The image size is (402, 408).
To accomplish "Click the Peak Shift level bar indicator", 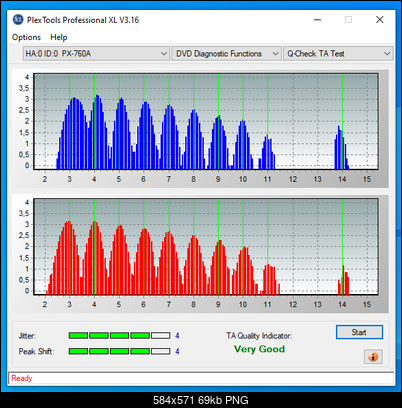I will tap(119, 351).
